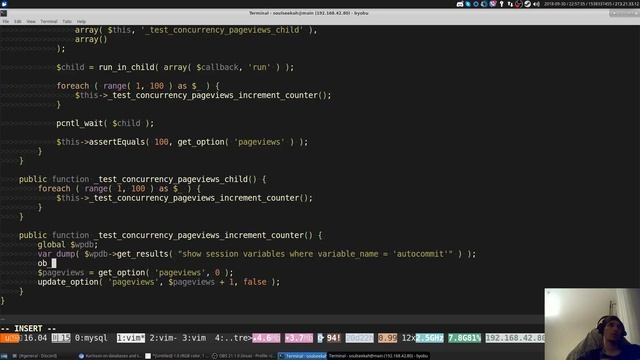Screen dimensions: 640x360
Task: Switch to the browser window taskbar button
Action: point(110,356)
